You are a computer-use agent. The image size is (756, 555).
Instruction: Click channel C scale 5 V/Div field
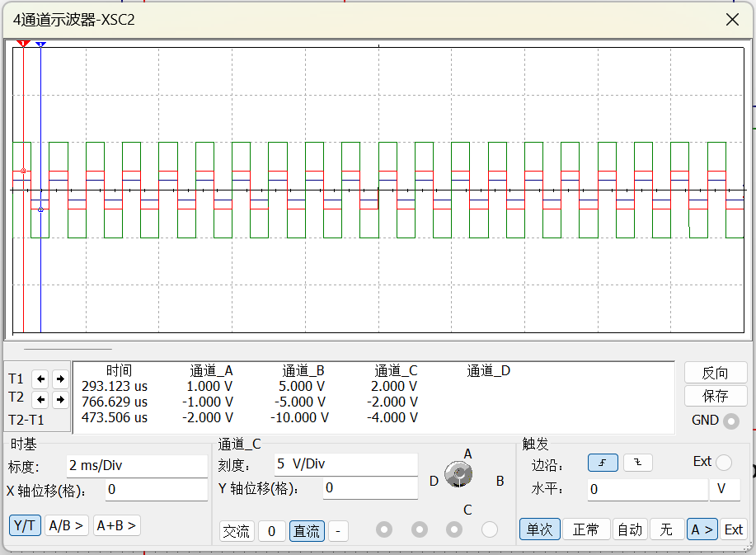click(345, 464)
